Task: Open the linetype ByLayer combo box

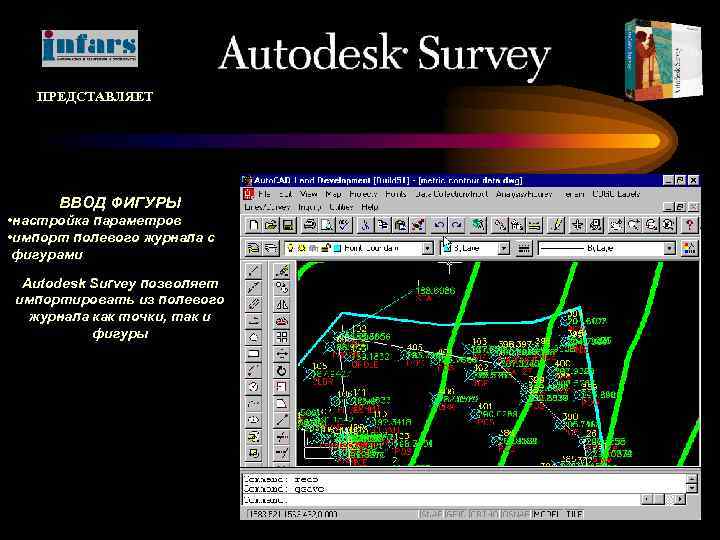Action: click(x=607, y=248)
